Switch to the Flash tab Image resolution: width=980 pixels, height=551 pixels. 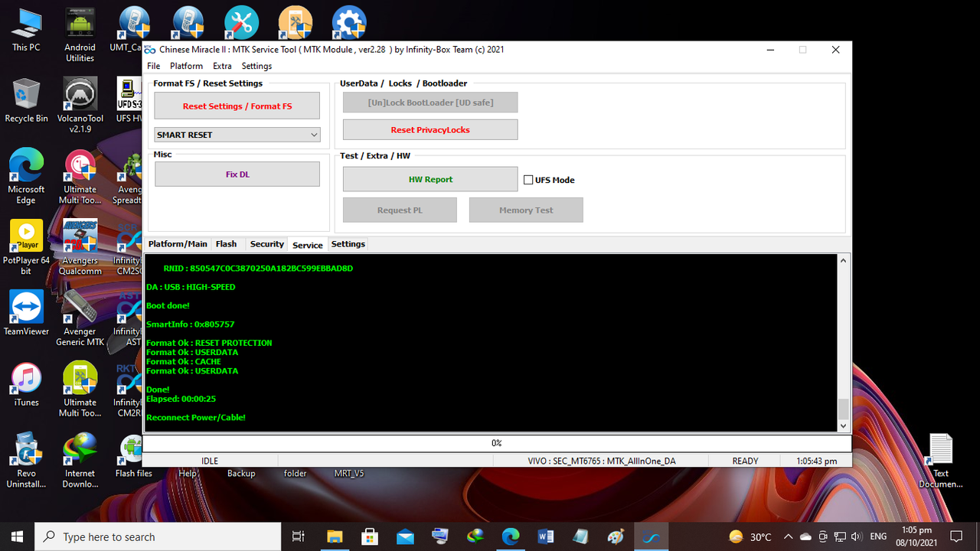[226, 244]
